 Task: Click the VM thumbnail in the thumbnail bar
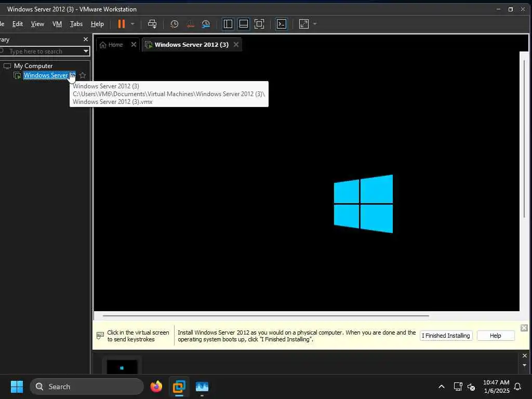point(122,366)
